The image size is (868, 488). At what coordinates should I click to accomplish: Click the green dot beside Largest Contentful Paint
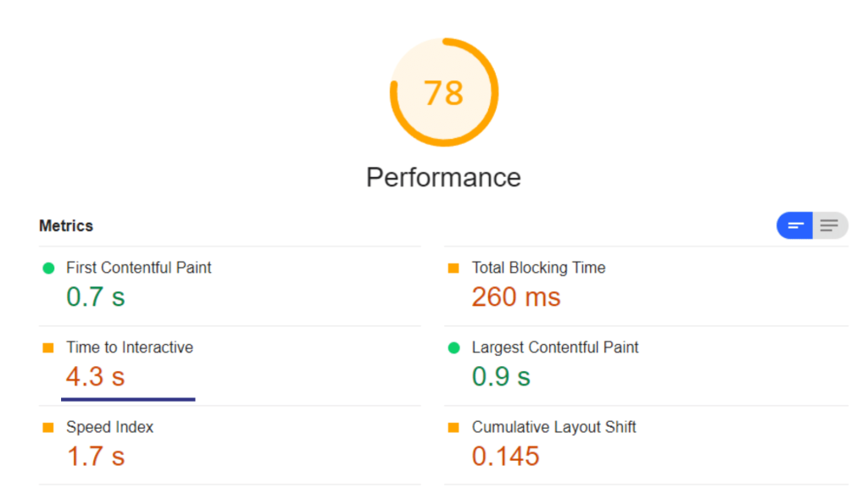[x=453, y=347]
